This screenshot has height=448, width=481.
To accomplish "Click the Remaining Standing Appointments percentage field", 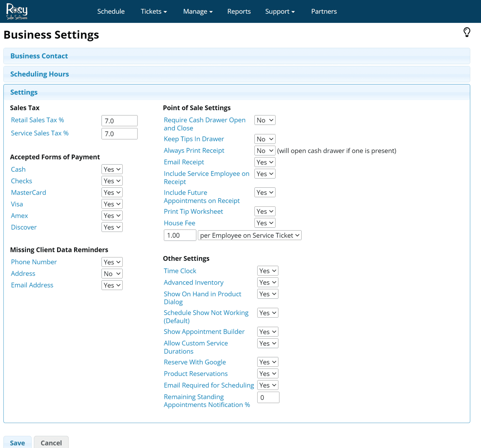I will click(268, 397).
